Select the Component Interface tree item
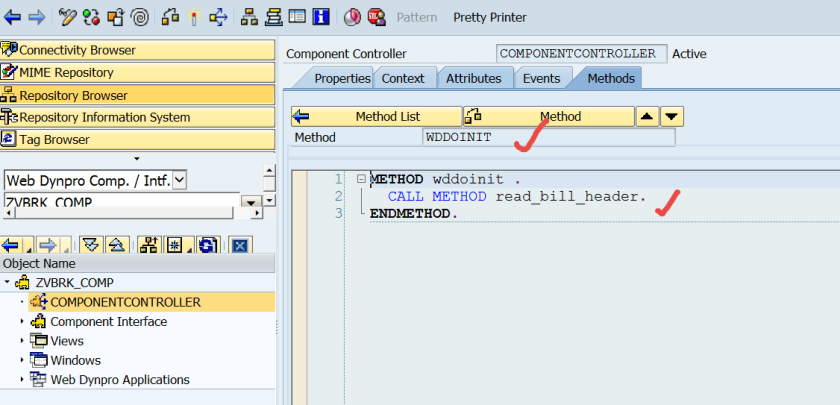The width and height of the screenshot is (840, 405). 109,321
